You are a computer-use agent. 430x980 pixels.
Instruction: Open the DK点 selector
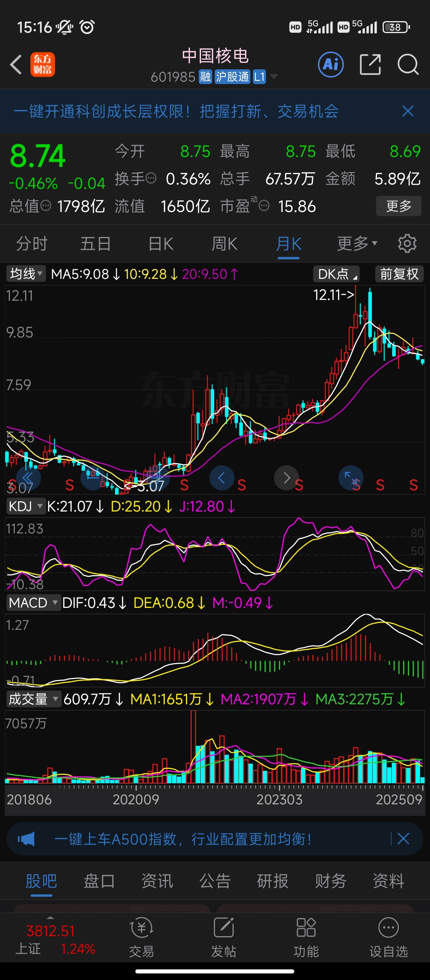pyautogui.click(x=336, y=274)
